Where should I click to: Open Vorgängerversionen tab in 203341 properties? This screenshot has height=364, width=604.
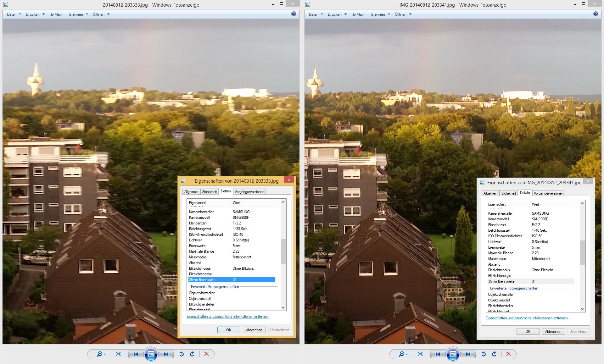(x=549, y=193)
